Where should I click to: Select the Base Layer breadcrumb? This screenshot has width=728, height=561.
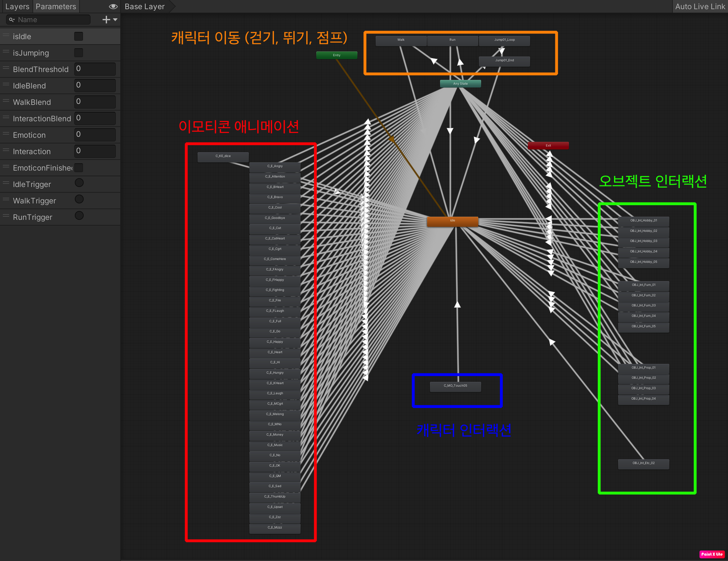tap(145, 6)
